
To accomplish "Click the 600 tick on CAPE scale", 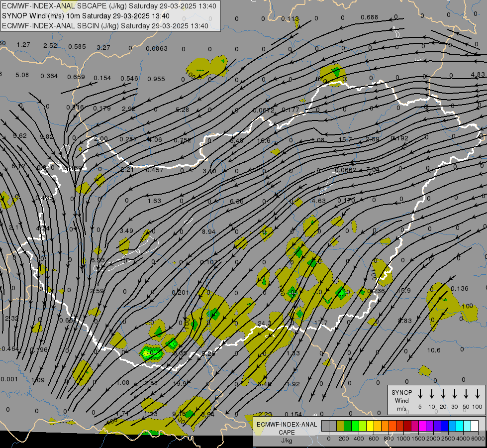I will (374, 439).
